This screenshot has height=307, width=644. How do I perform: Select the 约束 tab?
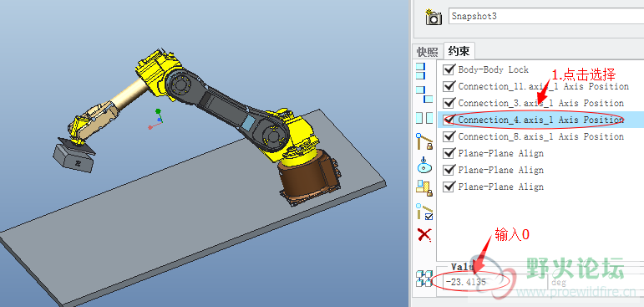pos(459,51)
